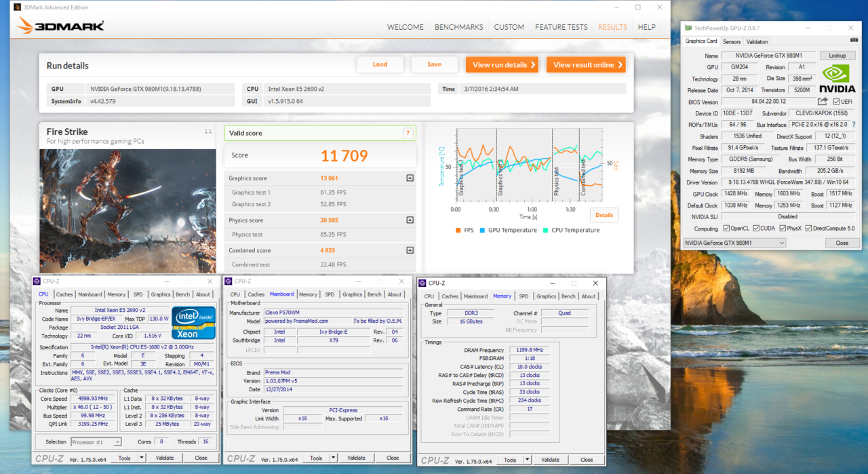The image size is (868, 474).
Task: Open Bench tab in CPU-Z Memory window
Action: [x=568, y=296]
